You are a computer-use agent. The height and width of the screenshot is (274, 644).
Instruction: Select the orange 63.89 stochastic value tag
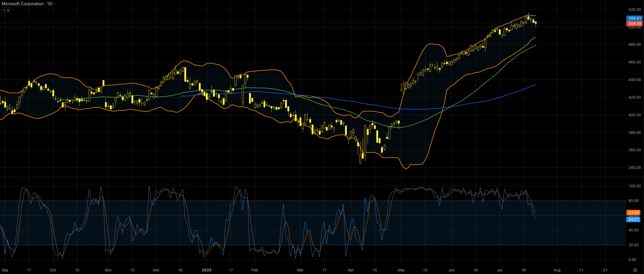pos(633,212)
